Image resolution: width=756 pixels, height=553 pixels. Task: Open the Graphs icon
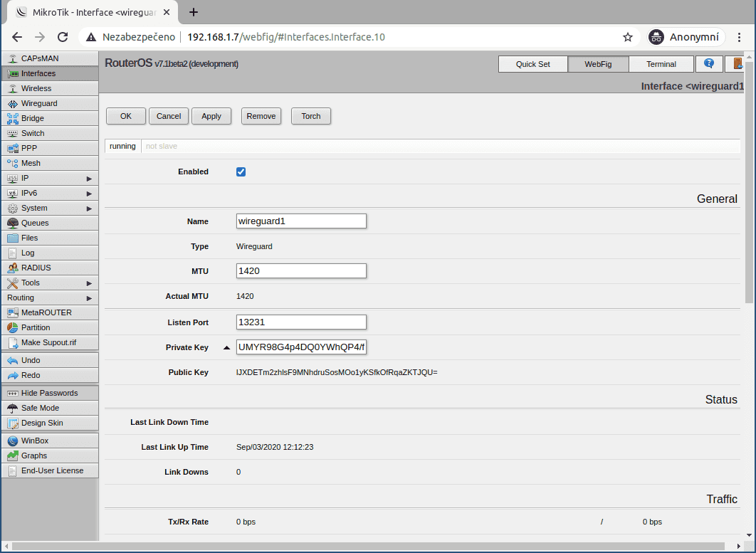(x=13, y=455)
